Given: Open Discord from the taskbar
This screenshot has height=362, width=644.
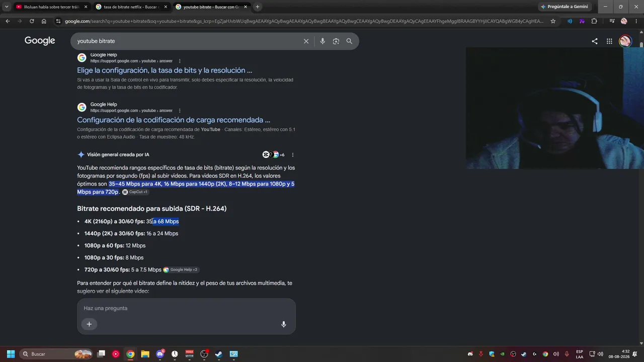Looking at the screenshot, I should point(160,354).
